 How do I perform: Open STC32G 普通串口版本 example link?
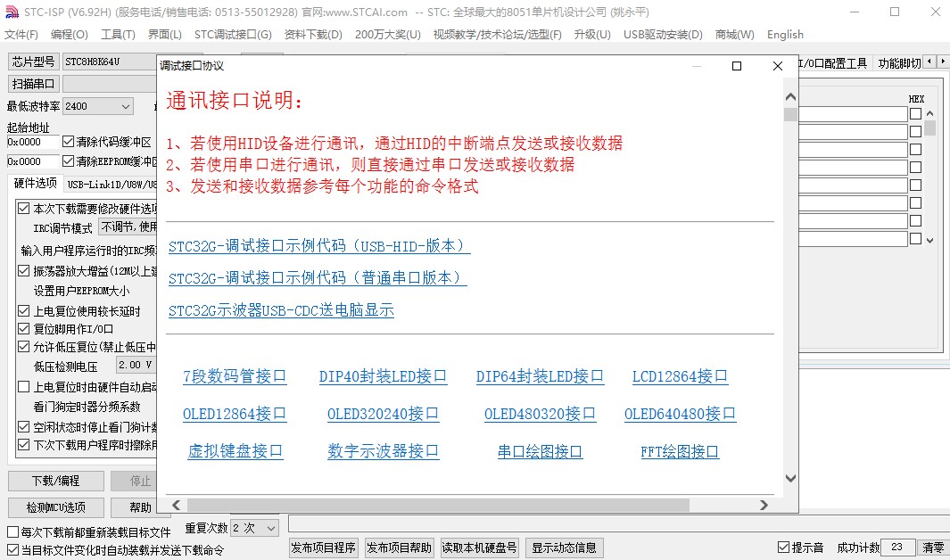tap(318, 278)
